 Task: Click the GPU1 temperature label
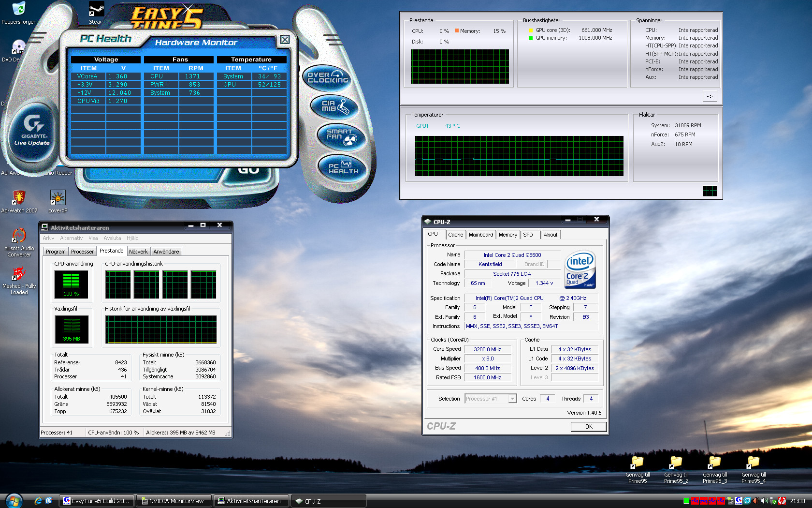pos(422,126)
